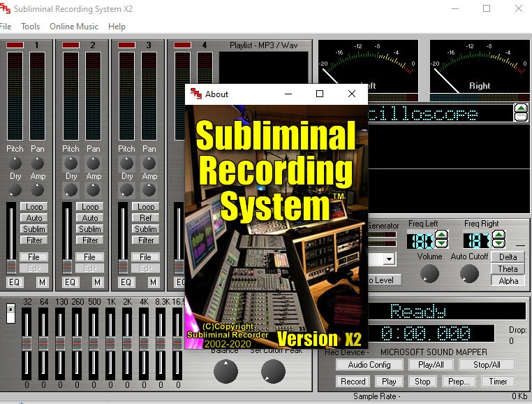Click File button of channel 3

pos(145,257)
